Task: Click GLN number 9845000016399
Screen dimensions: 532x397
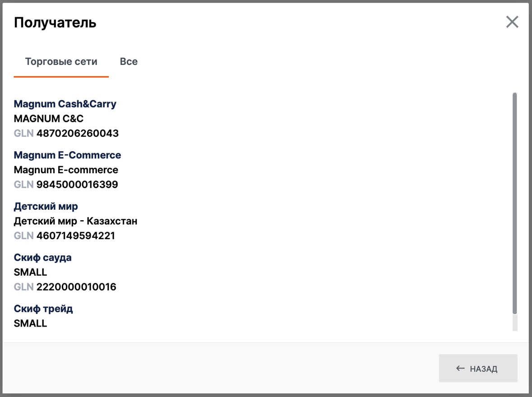Action: (77, 185)
